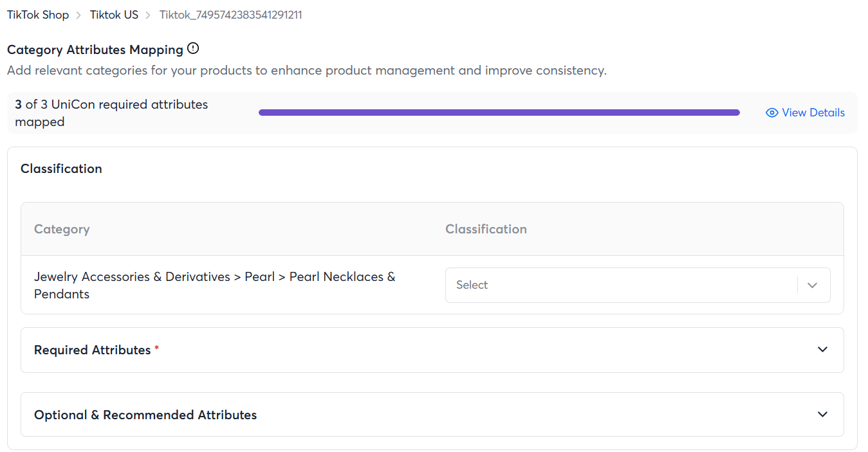Click the purple attribute mapping progress bar
The width and height of the screenshot is (868, 452).
click(x=499, y=113)
